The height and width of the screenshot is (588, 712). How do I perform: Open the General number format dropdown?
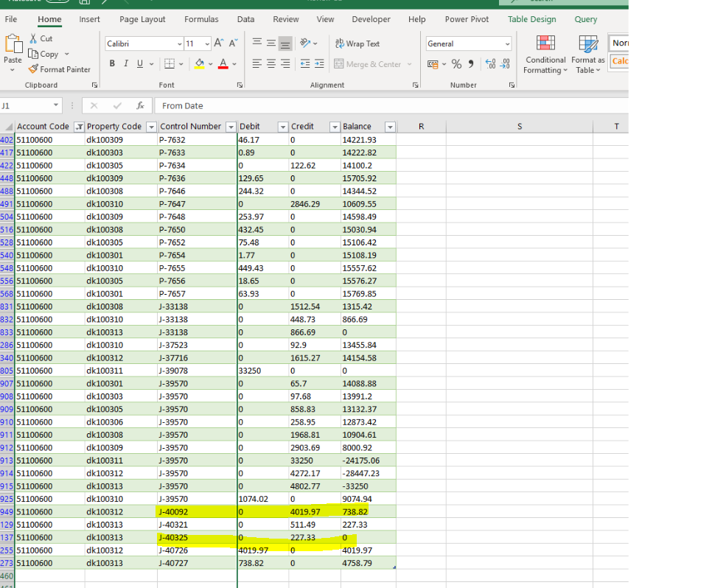click(x=507, y=44)
